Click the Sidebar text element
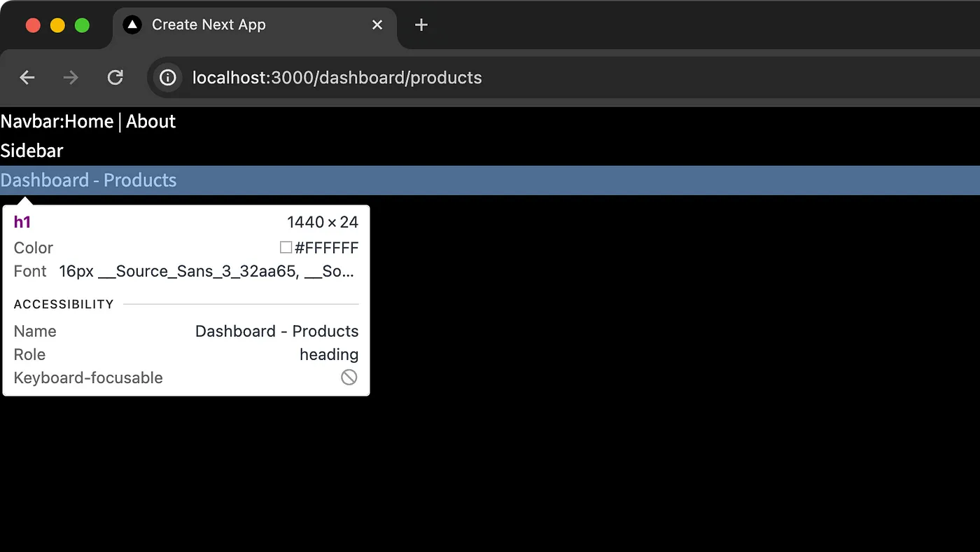Screen dimensions: 980x552 (31, 151)
